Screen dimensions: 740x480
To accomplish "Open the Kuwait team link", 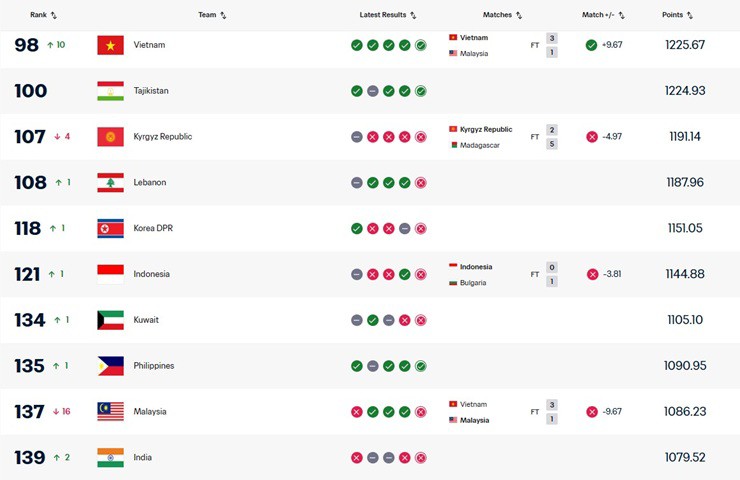I will pyautogui.click(x=146, y=320).
